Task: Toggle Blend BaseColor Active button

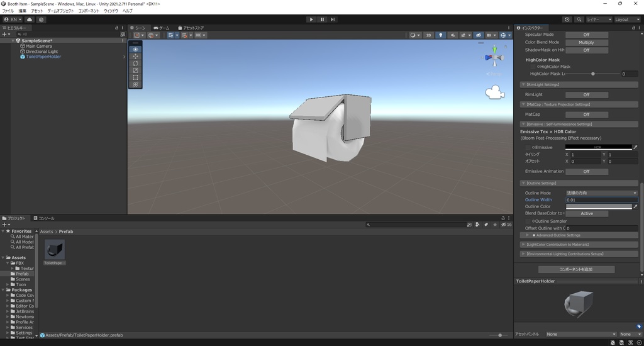Action: (587, 213)
